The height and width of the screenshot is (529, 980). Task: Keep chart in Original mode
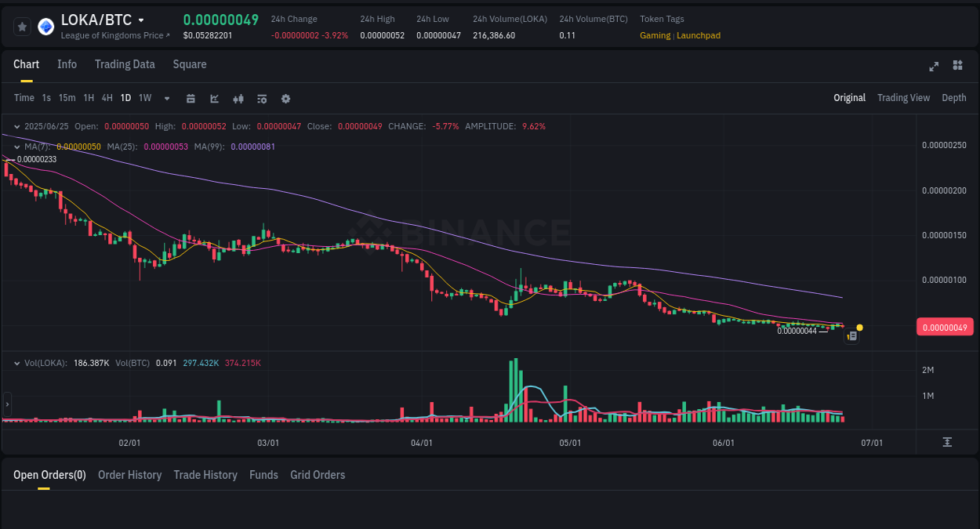pos(850,97)
